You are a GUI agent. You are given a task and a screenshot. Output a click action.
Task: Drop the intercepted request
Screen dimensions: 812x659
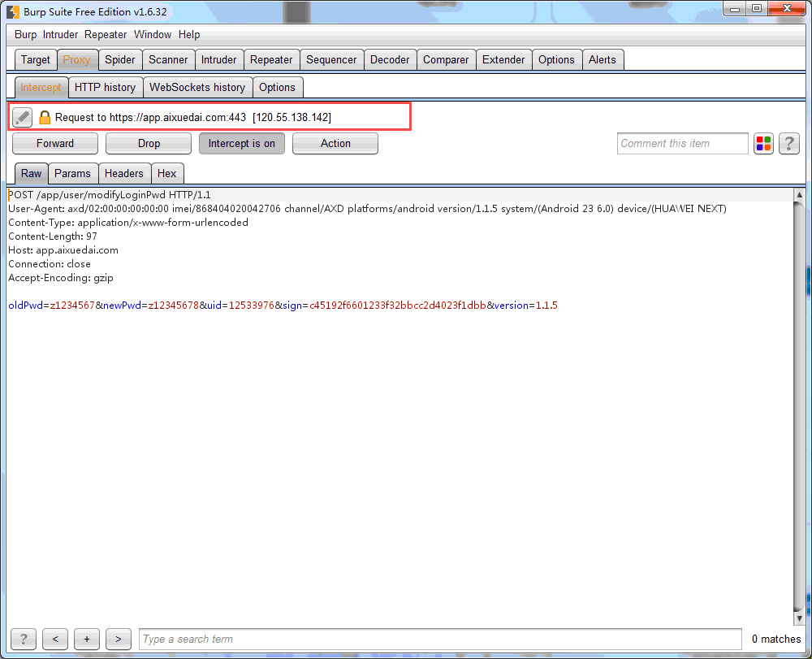[x=149, y=144]
